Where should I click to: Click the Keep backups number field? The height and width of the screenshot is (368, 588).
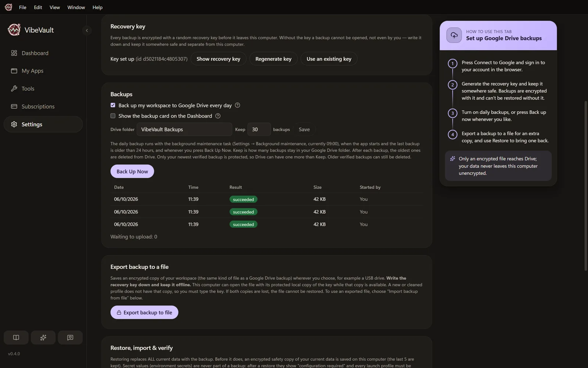pos(259,129)
